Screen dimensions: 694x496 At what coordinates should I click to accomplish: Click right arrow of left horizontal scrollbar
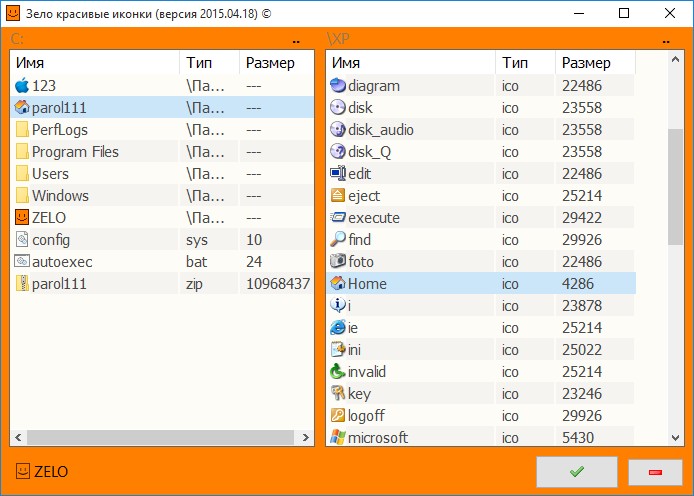coord(305,438)
